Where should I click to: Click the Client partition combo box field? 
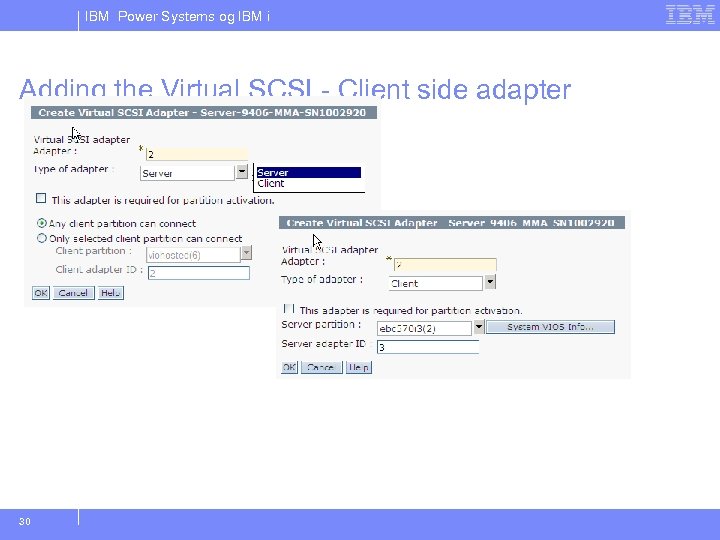(x=193, y=255)
